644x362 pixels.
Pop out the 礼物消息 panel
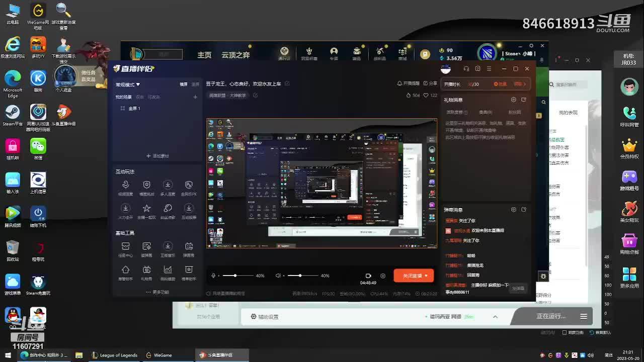coord(524,100)
